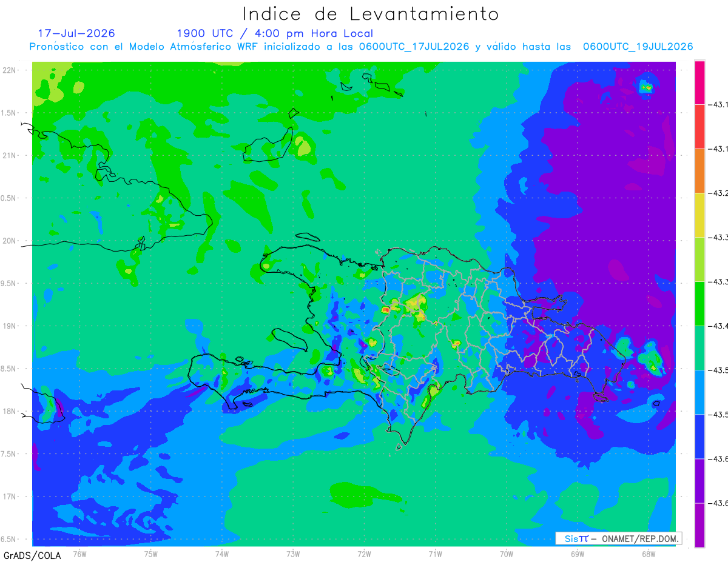
Task: Pick the pink-magenta swatch in the color bar
Action: tap(699, 82)
